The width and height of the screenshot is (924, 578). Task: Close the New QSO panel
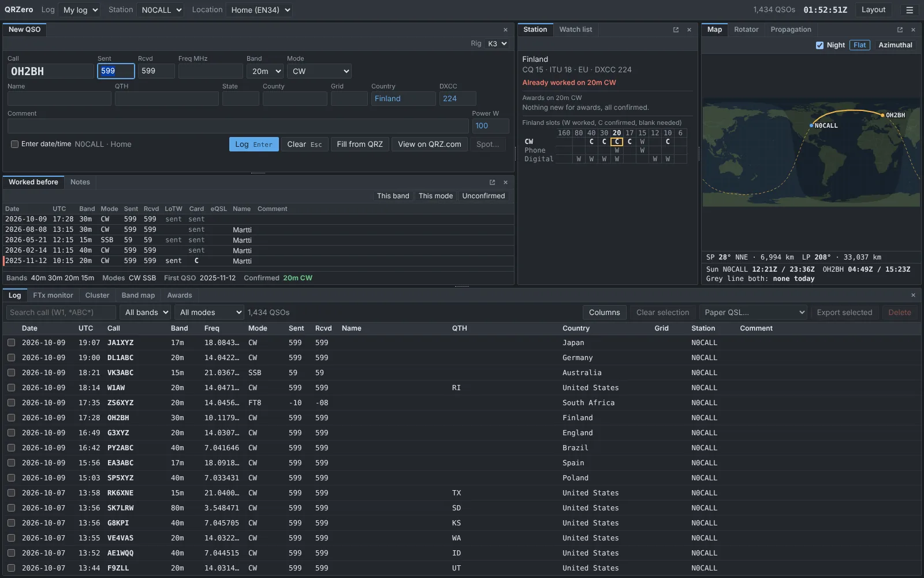click(505, 29)
